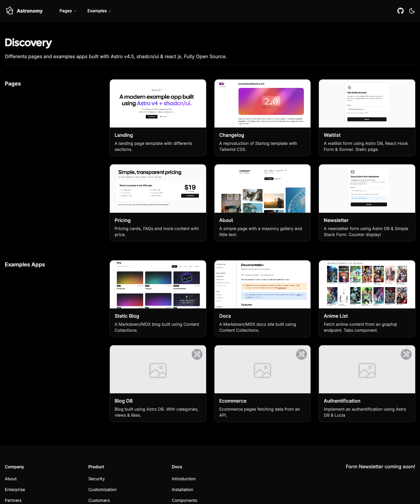Click the Authentification placeholder image icon
420x504 pixels.
click(367, 370)
